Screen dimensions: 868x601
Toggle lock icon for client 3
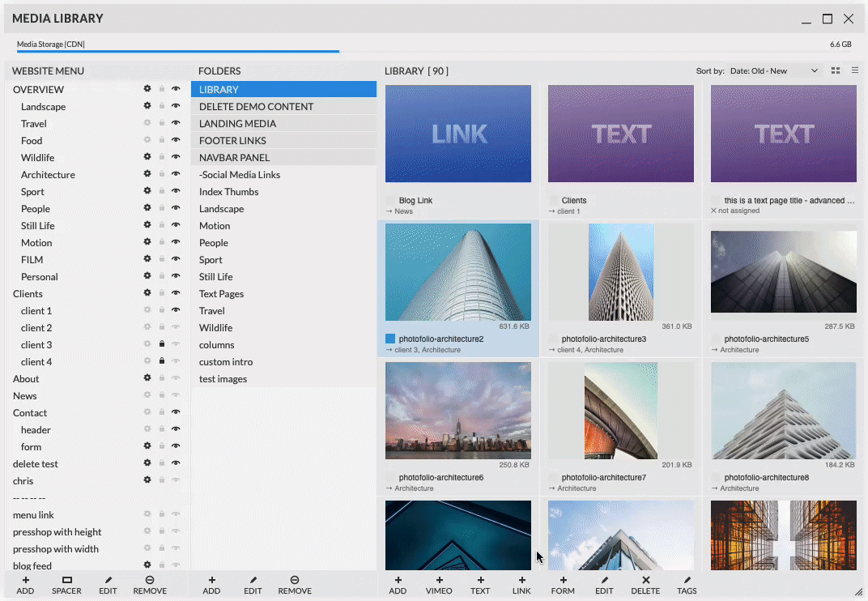(x=162, y=344)
